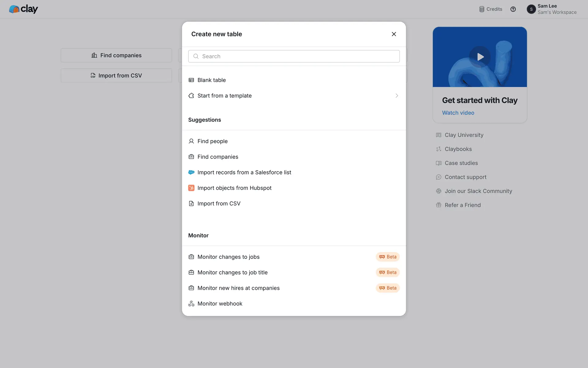Open Clay University link
This screenshot has height=368, width=588.
[x=464, y=135]
